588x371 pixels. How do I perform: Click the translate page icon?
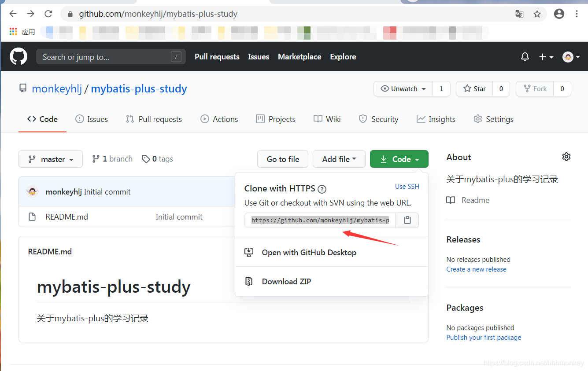519,14
